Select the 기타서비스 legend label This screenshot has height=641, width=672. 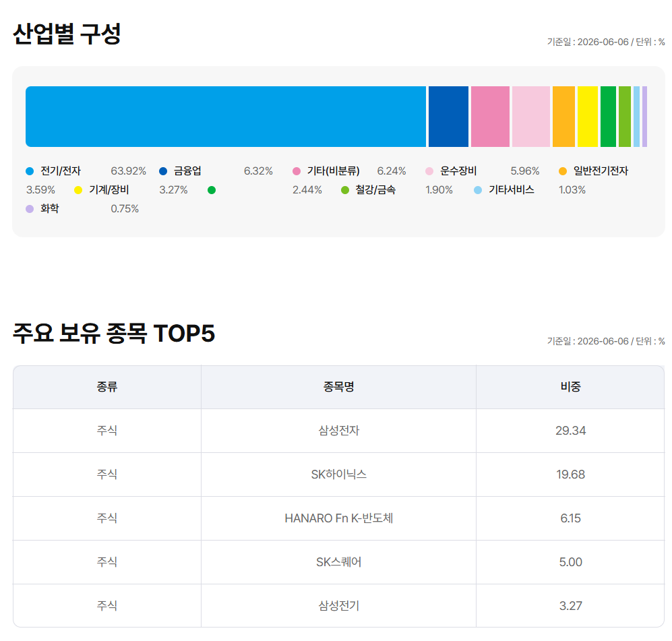click(x=512, y=190)
